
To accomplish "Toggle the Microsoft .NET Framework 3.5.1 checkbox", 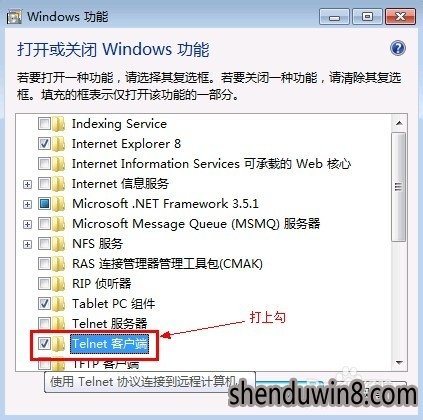I will click(x=44, y=204).
